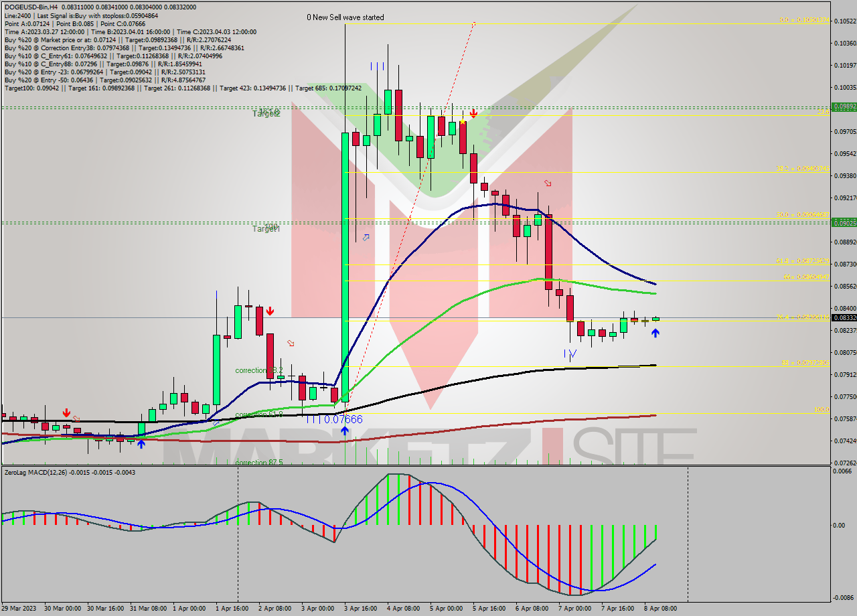Click the blue "I V" wave label
857x616 pixels.
570,353
